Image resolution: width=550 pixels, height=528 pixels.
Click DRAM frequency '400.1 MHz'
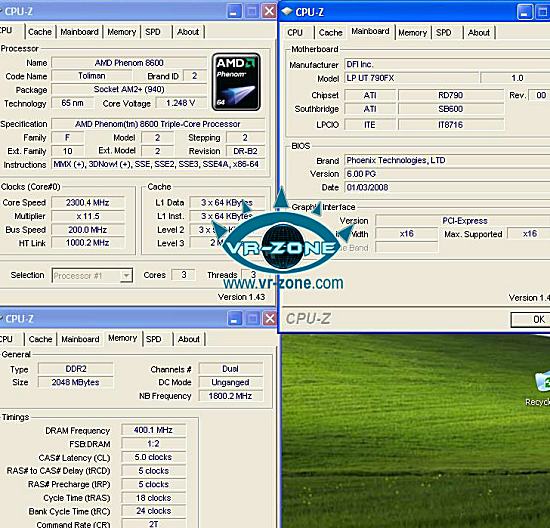pos(153,430)
